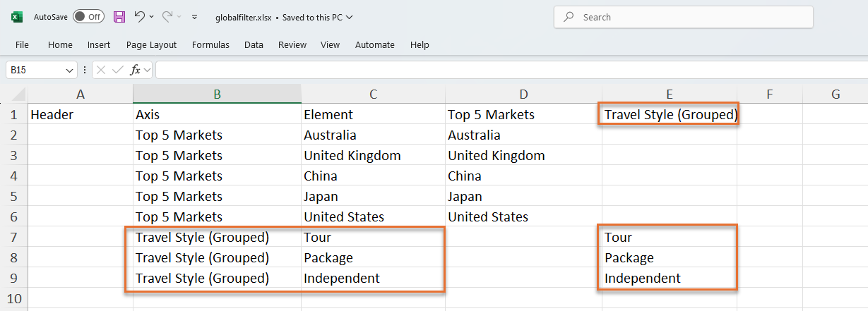Image resolution: width=868 pixels, height=311 pixels.
Task: Click cell E1 Travel Style (Grouped)
Action: [x=669, y=114]
